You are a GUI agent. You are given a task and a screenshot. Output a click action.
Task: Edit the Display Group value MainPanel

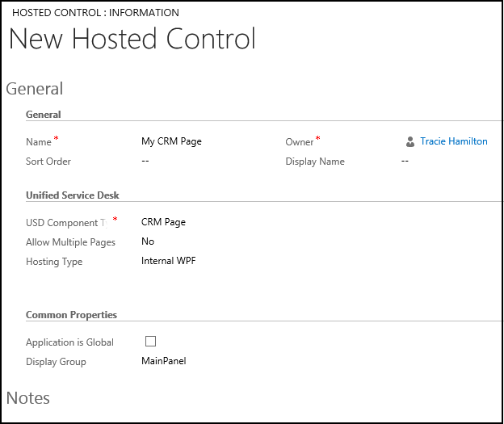(164, 361)
